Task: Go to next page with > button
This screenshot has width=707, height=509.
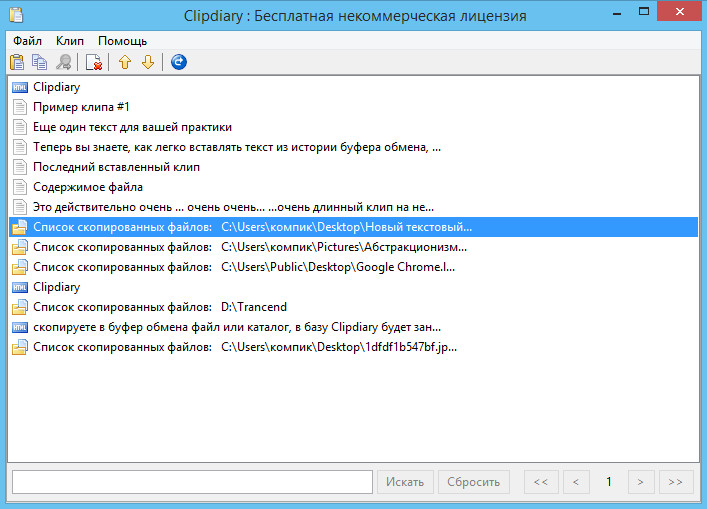Action: 641,482
